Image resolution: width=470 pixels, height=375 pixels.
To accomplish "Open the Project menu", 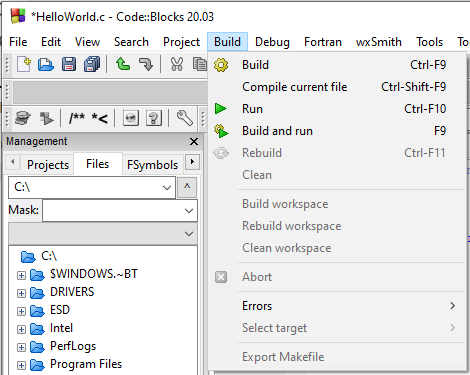I will (181, 42).
